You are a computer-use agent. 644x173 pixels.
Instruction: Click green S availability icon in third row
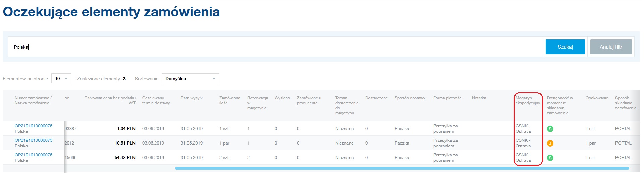click(550, 158)
